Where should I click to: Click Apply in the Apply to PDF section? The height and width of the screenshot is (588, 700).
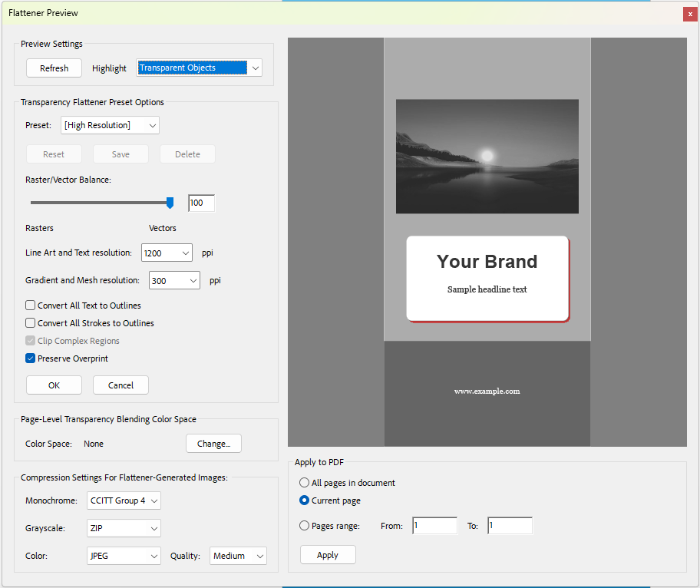click(x=328, y=554)
